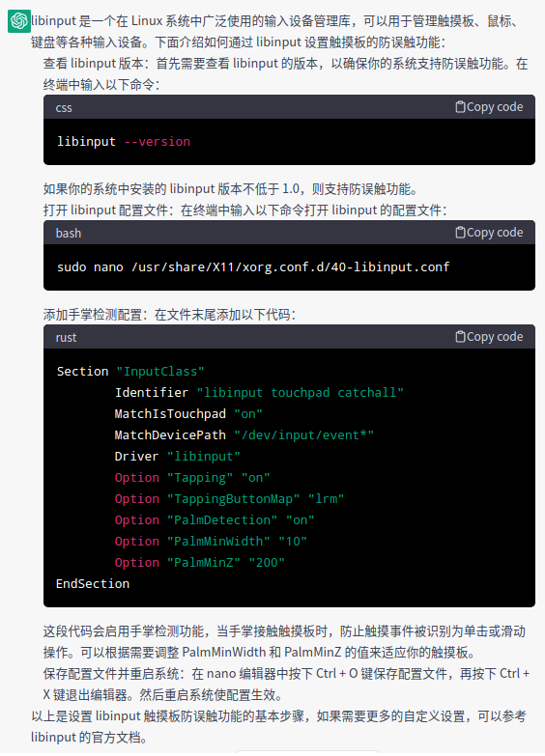Click the Option "PalmMinZ" "200" line
The width and height of the screenshot is (545, 756).
pyautogui.click(x=199, y=562)
